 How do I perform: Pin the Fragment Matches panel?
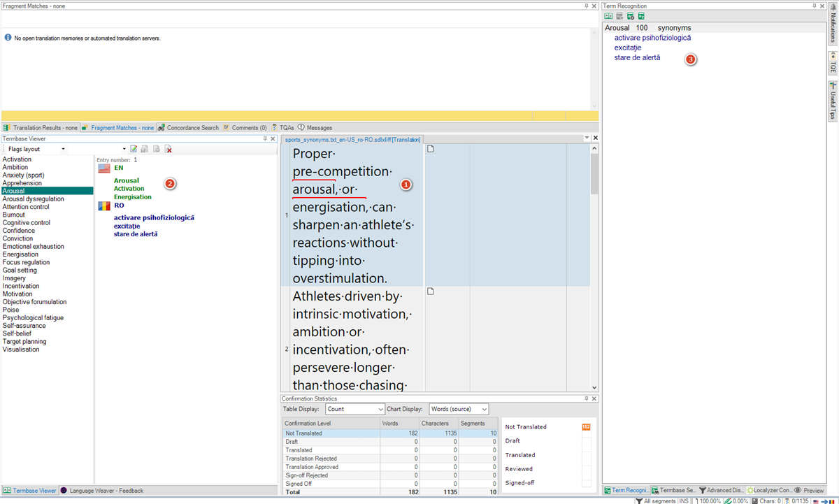pyautogui.click(x=586, y=6)
